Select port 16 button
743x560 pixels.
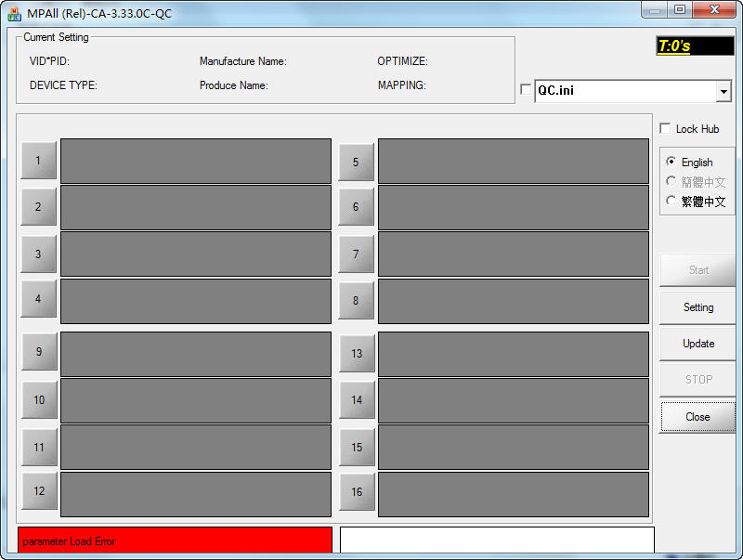[x=357, y=492]
